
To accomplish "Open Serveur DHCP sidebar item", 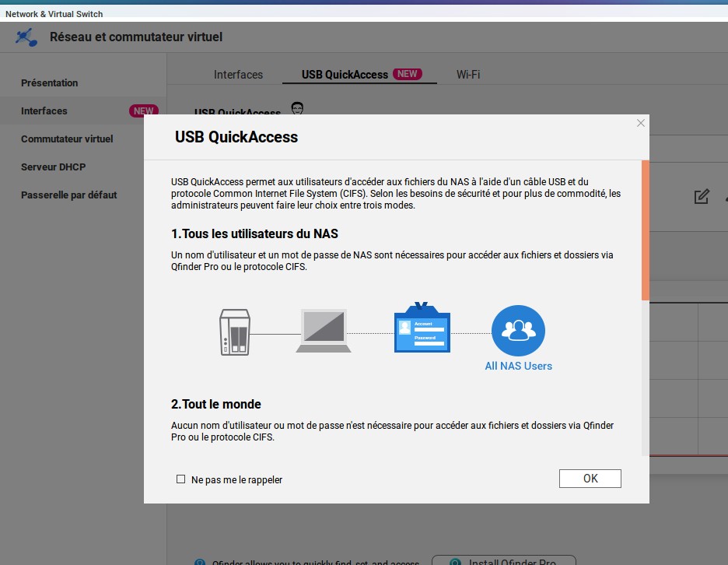I will pyautogui.click(x=53, y=167).
